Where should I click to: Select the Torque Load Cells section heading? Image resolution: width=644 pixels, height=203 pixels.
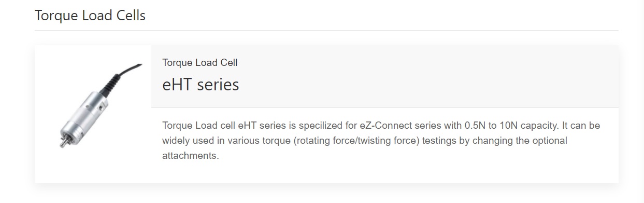coord(90,16)
